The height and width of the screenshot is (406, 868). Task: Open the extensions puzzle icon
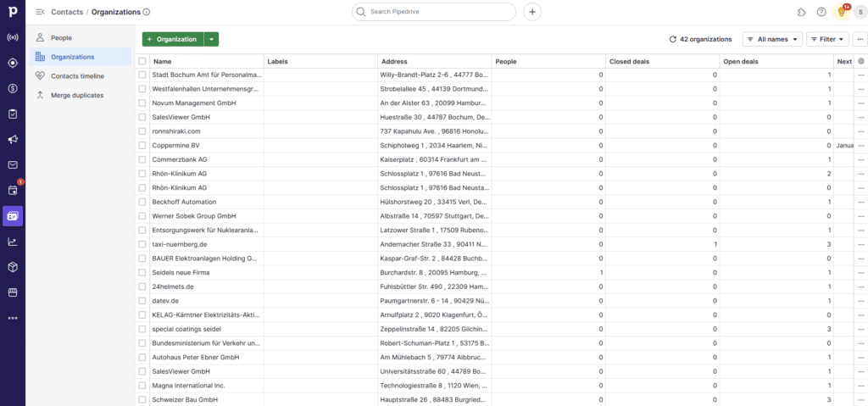(802, 12)
